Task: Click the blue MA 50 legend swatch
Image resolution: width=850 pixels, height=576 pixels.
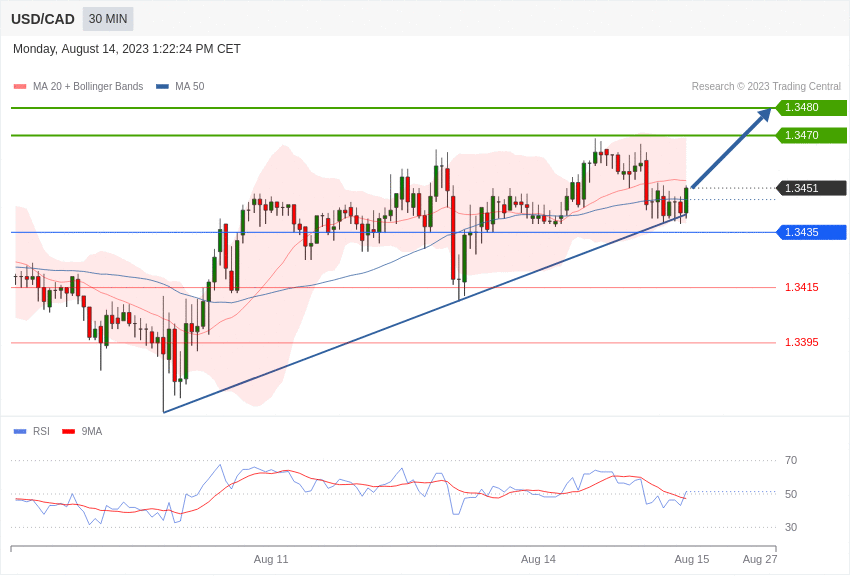Action: point(162,87)
